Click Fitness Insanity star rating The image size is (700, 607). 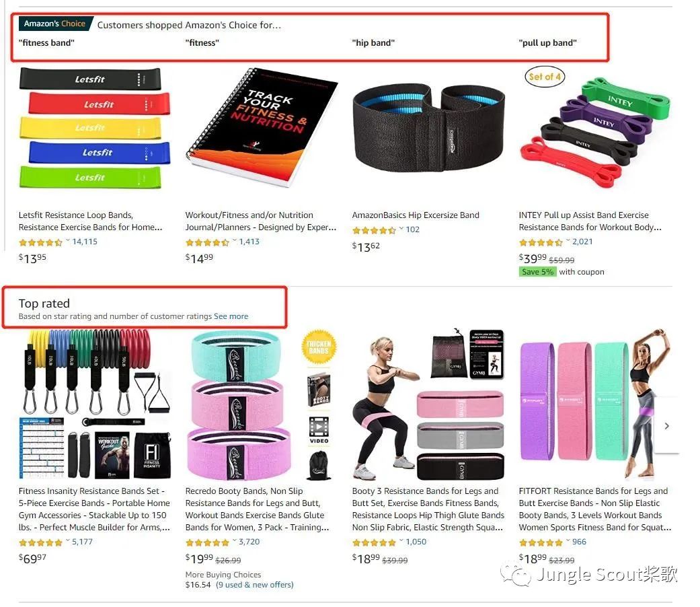tap(40, 542)
